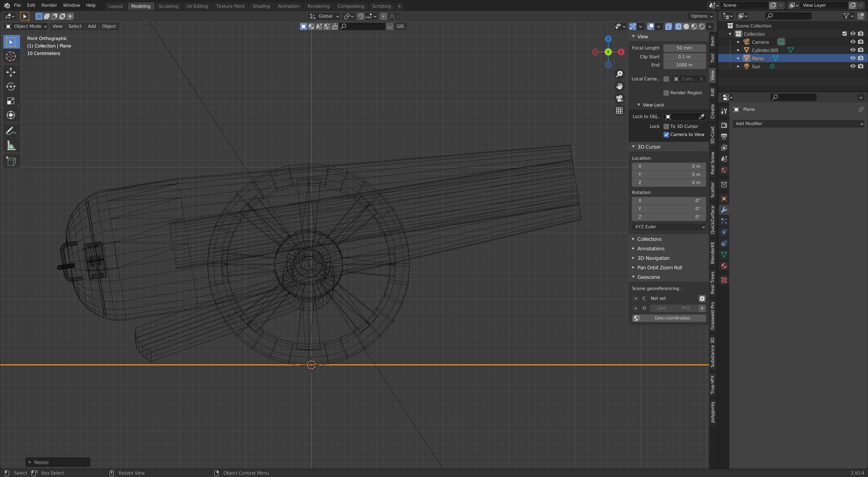Click the Geo-coordinates button
Image resolution: width=868 pixels, height=477 pixels.
click(x=669, y=318)
